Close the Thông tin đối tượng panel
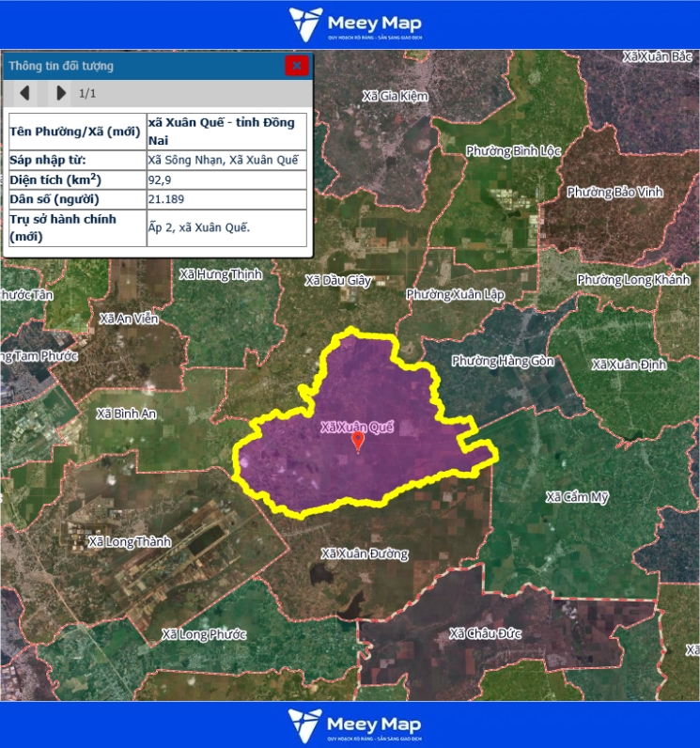The width and height of the screenshot is (700, 748). coord(296,66)
